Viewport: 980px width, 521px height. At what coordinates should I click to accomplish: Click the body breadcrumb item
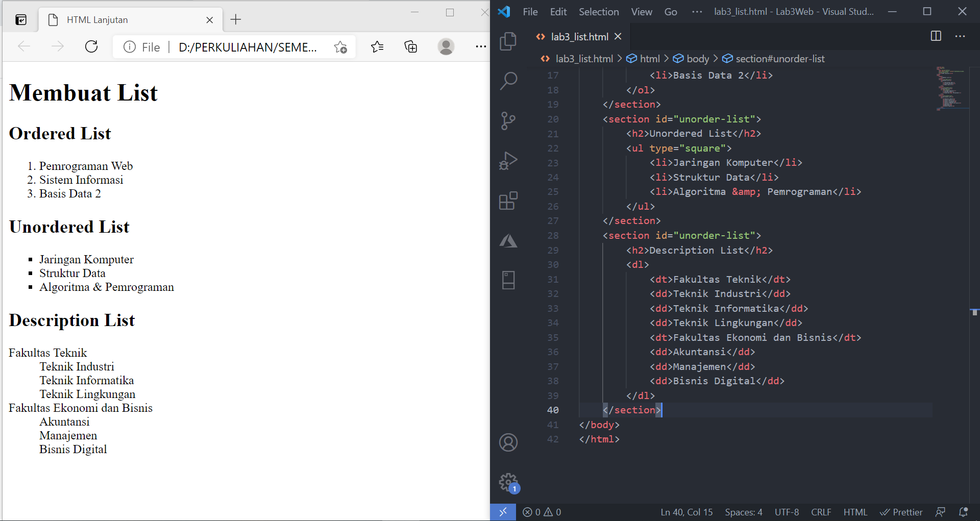691,59
